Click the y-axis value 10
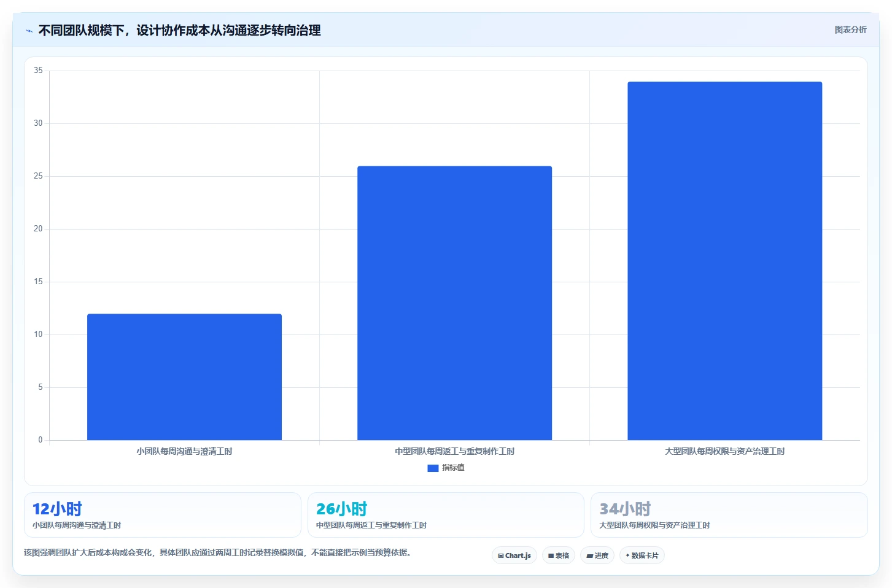The image size is (892, 588). point(38,335)
